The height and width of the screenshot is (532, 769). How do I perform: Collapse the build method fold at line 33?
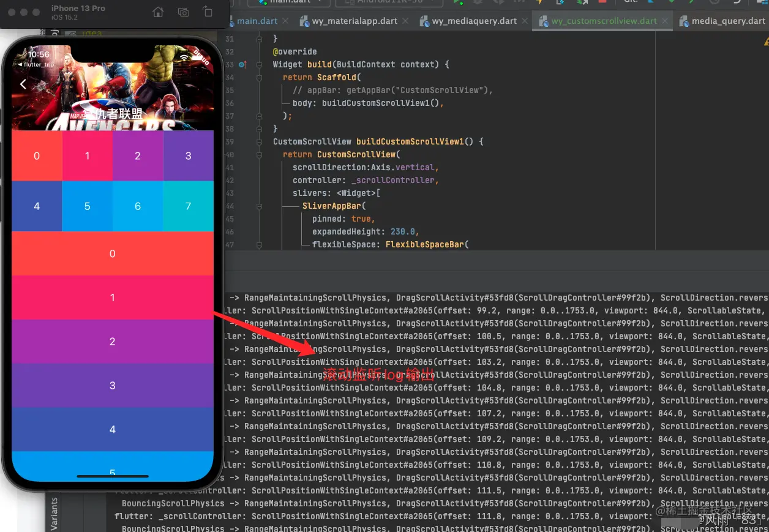pos(259,64)
